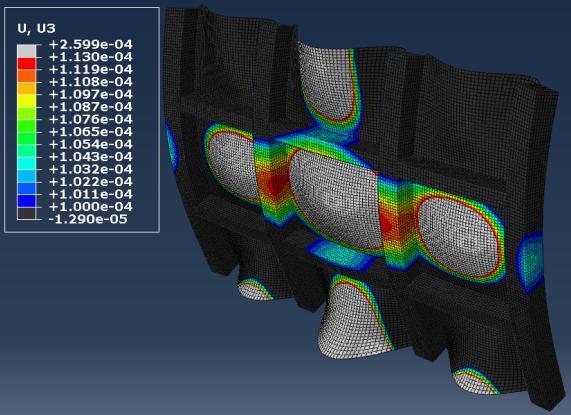The image size is (571, 415).
Task: Select the red hotspot left of center
Action: (x=276, y=185)
